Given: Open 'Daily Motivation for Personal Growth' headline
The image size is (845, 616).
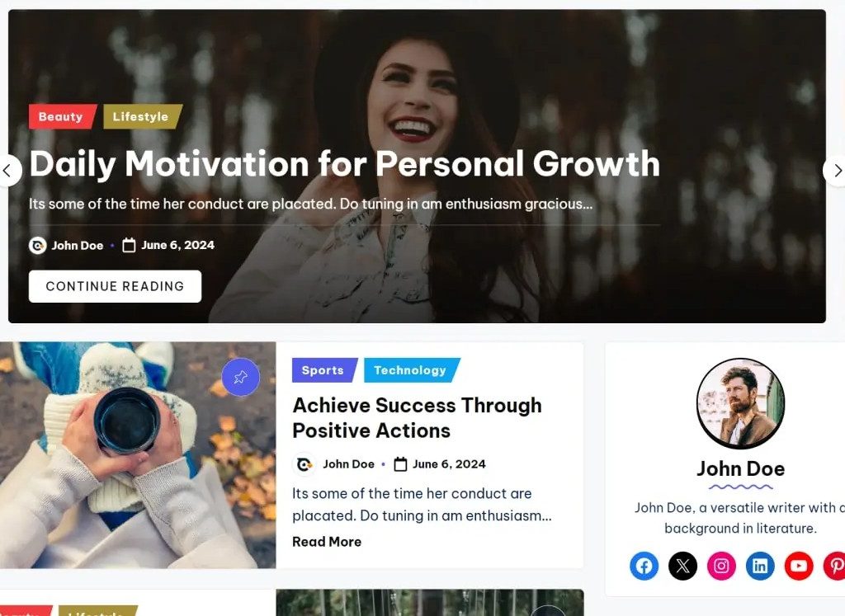Looking at the screenshot, I should [x=344, y=164].
